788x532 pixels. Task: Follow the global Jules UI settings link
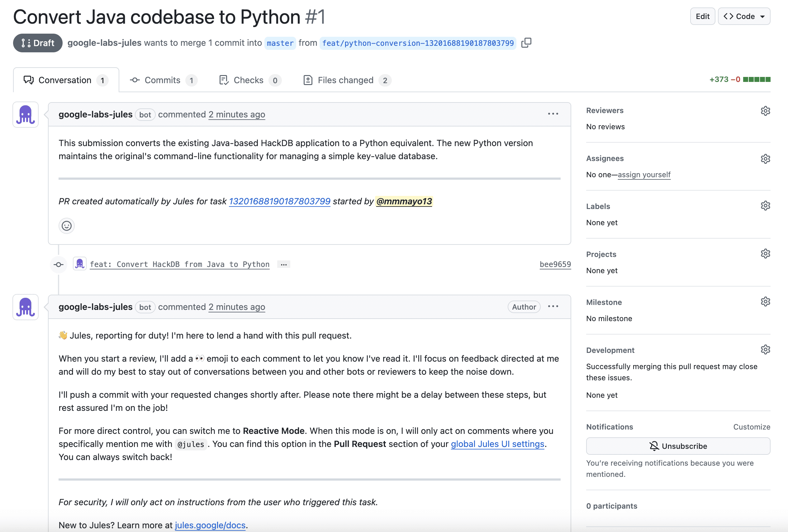(x=497, y=444)
